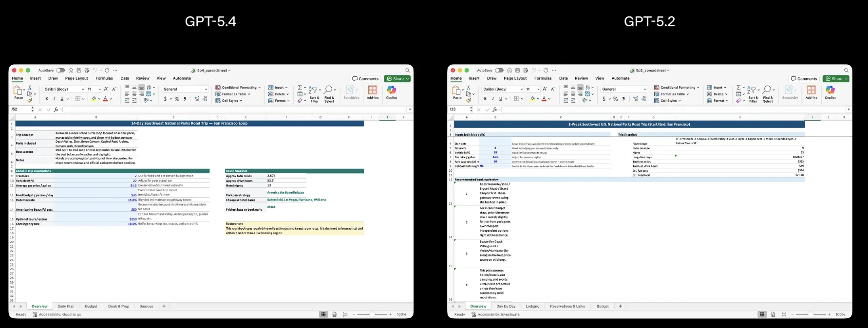The height and width of the screenshot is (328, 868).
Task: Switch to Page Layout view in 5p4_spreadsheet status bar
Action: pyautogui.click(x=334, y=314)
